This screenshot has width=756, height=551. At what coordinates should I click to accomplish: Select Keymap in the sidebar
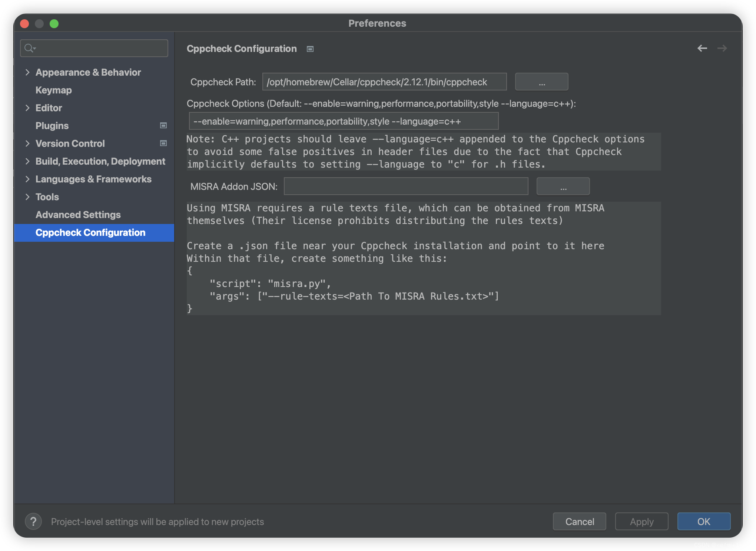pyautogui.click(x=53, y=90)
